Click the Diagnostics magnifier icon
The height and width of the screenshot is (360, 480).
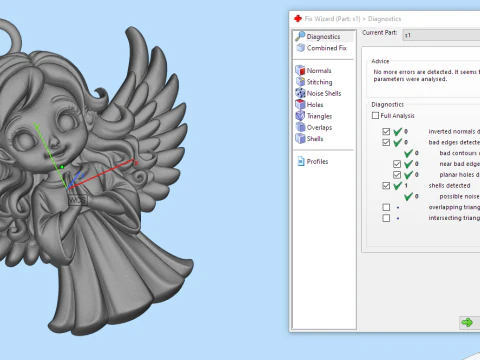300,36
